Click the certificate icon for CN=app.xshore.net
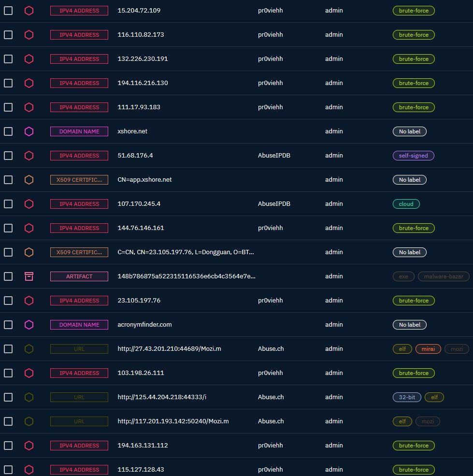The height and width of the screenshot is (476, 473). [x=29, y=180]
